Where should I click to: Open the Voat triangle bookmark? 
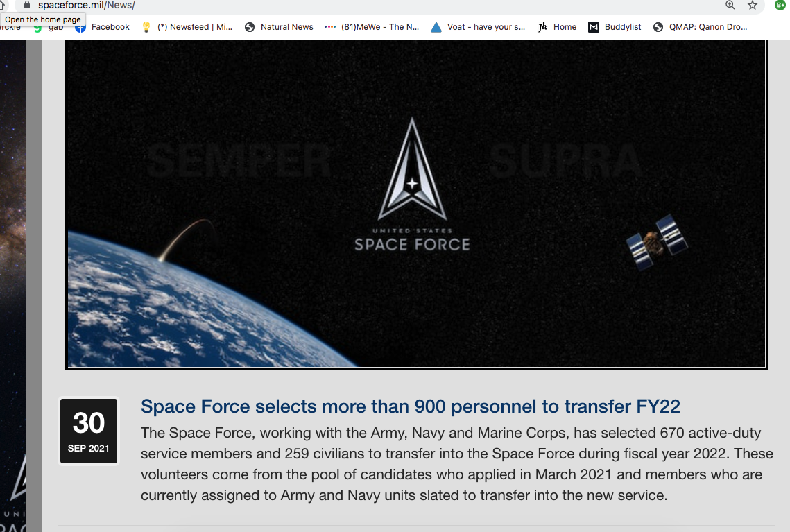[x=478, y=27]
